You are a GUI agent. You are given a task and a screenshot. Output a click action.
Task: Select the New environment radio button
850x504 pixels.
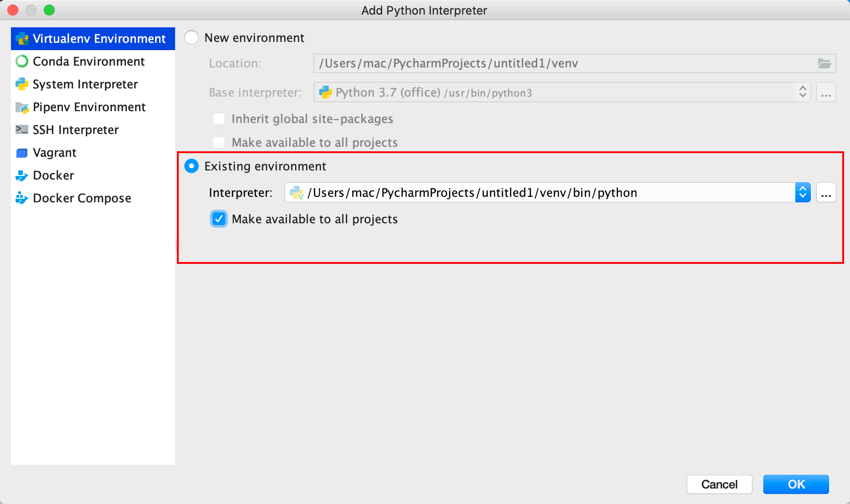click(192, 38)
